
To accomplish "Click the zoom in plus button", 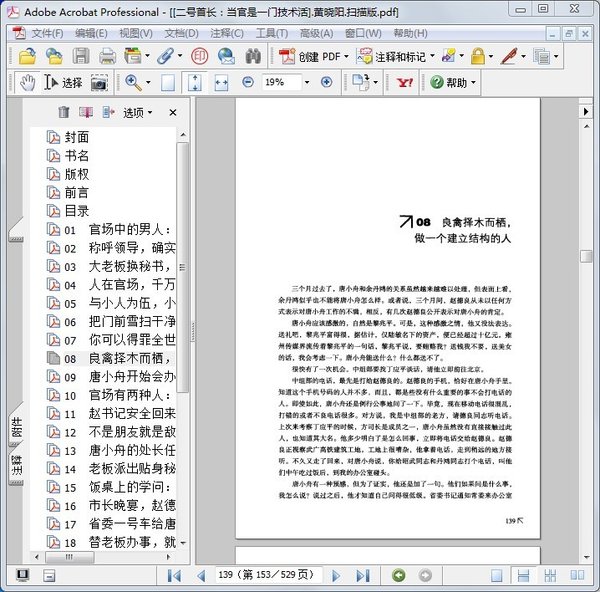I will (x=326, y=82).
